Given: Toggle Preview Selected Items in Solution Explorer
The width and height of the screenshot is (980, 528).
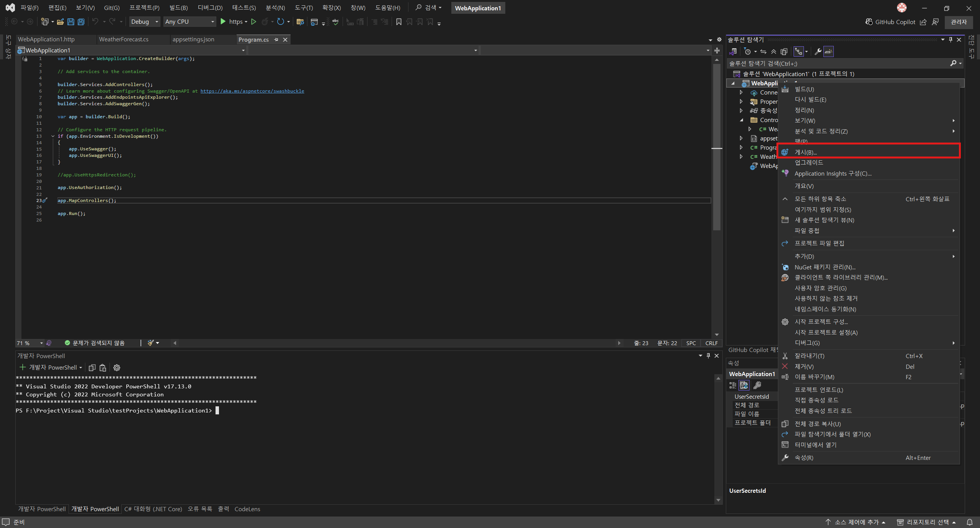Looking at the screenshot, I should (x=828, y=51).
